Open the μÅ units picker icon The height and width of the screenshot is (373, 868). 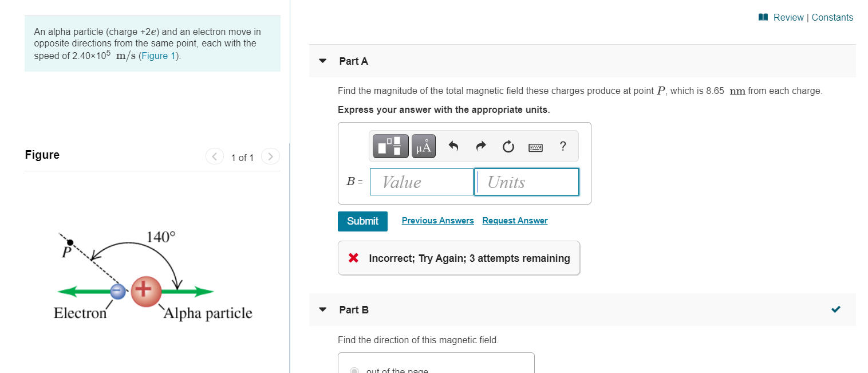(x=423, y=146)
